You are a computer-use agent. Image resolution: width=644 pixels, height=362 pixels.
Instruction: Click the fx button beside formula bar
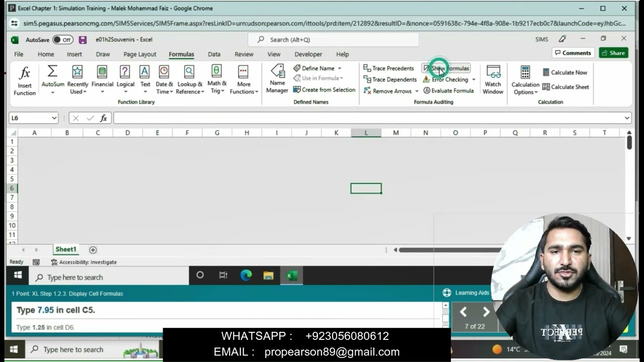coord(104,118)
